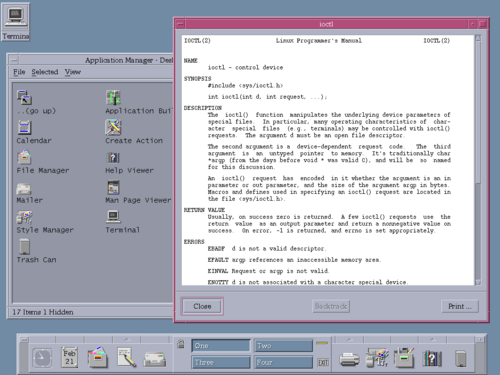Click the EXIT logout button on front panel
This screenshot has height=375, width=500.
pos(323,362)
